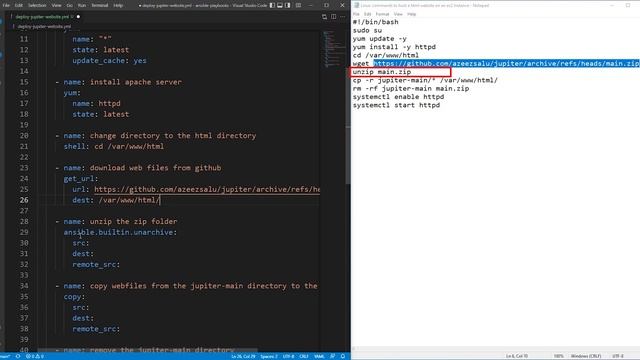Click the CRLF end-of-line status item
This screenshot has width=640, height=360.
coord(304,356)
